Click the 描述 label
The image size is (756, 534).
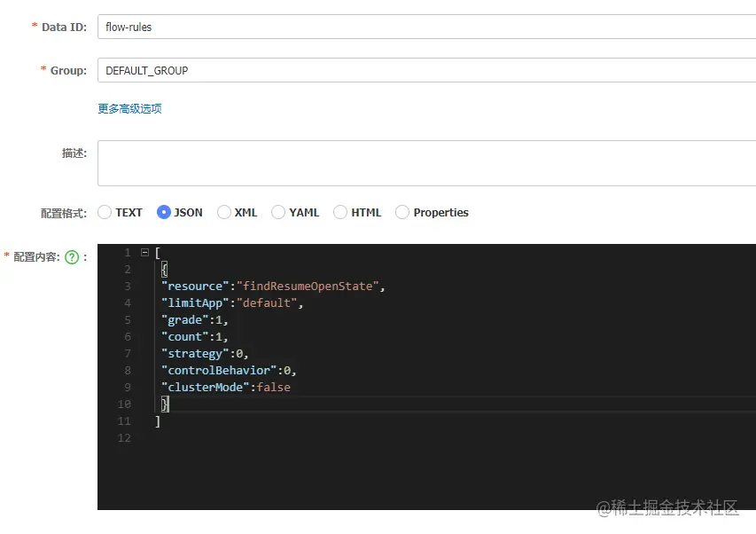[x=74, y=153]
